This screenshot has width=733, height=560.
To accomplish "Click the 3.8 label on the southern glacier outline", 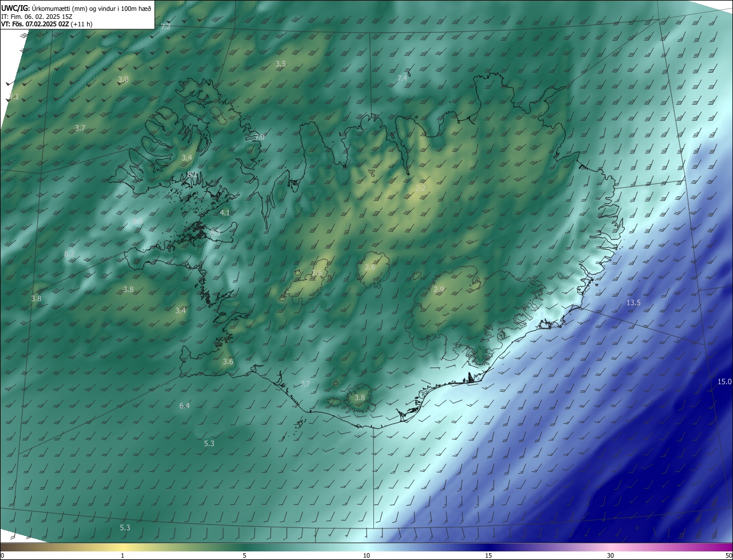I will 360,397.
